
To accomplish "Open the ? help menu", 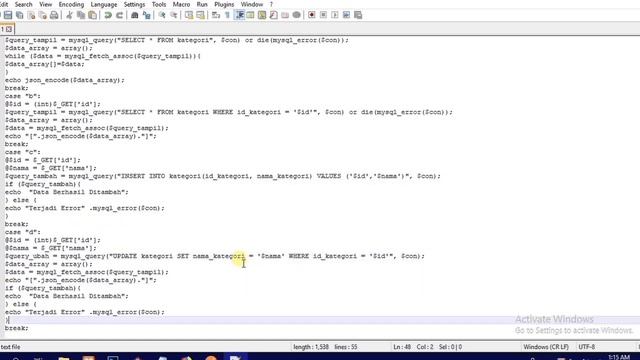I will [271, 4].
